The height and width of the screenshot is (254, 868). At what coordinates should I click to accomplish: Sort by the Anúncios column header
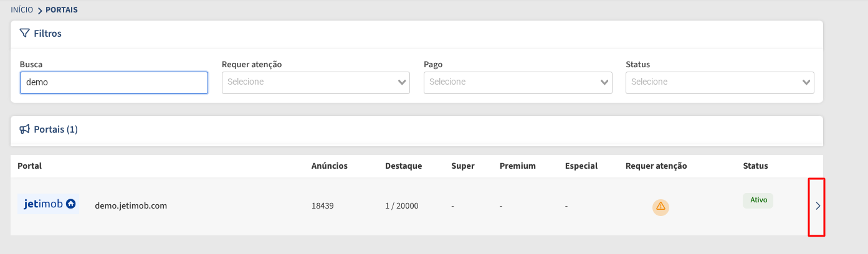click(330, 166)
